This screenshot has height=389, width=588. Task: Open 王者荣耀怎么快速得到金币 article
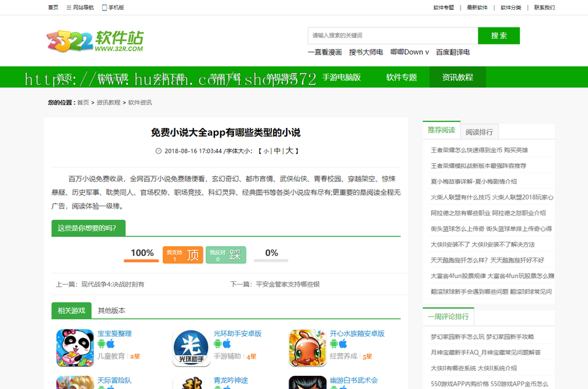coord(479,150)
